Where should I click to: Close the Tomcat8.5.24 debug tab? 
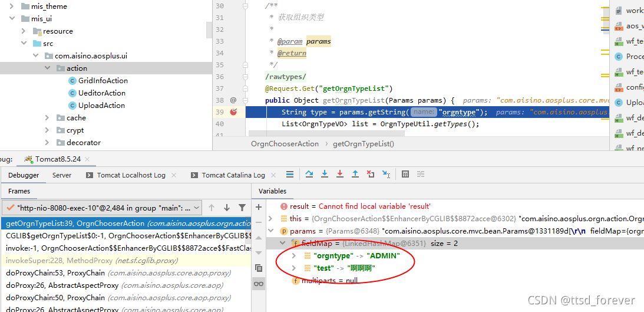pos(87,159)
